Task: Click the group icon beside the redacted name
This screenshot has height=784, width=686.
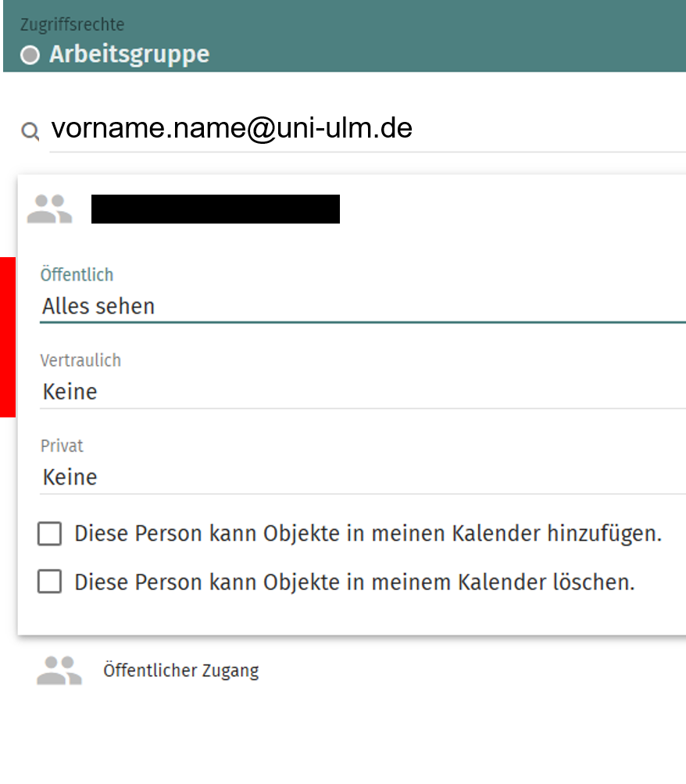Action: pyautogui.click(x=49, y=209)
